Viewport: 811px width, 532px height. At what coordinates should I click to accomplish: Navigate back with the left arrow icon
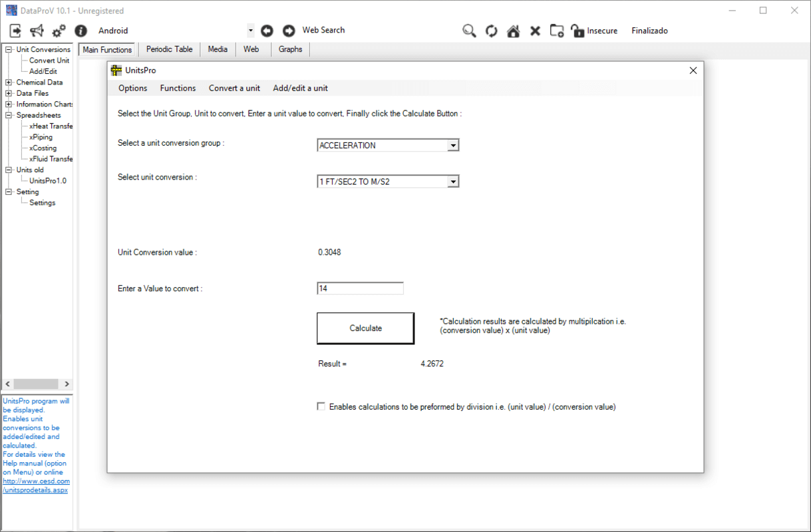click(267, 31)
